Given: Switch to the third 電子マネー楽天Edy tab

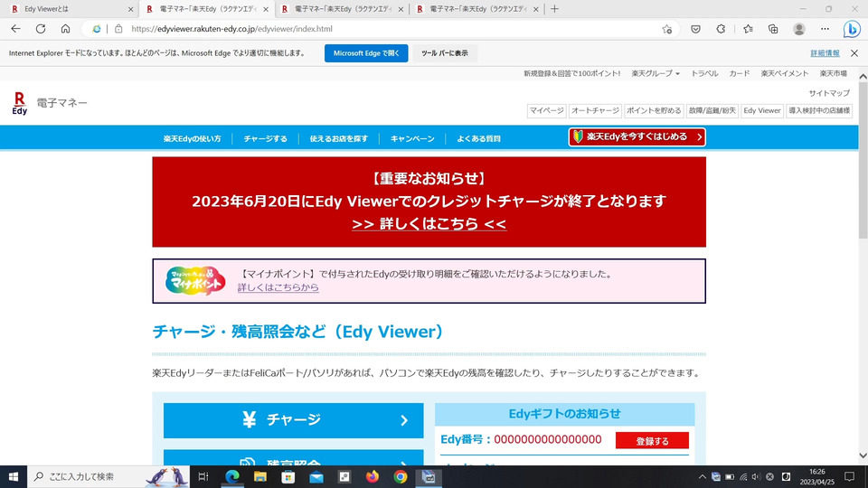Looking at the screenshot, I should pos(344,9).
